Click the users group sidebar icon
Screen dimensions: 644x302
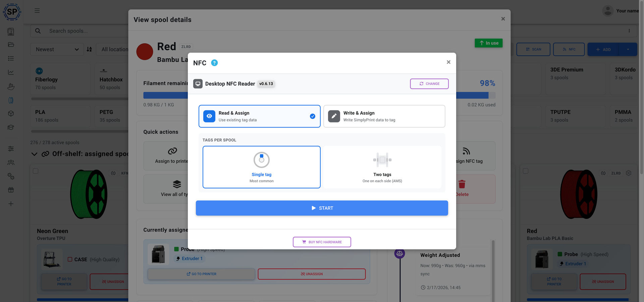(x=11, y=162)
